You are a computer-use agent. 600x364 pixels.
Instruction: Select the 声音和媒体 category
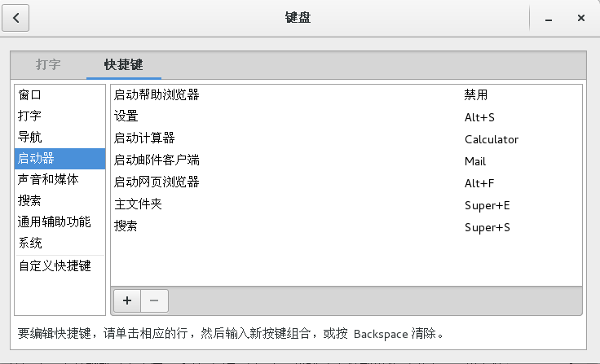coord(60,179)
